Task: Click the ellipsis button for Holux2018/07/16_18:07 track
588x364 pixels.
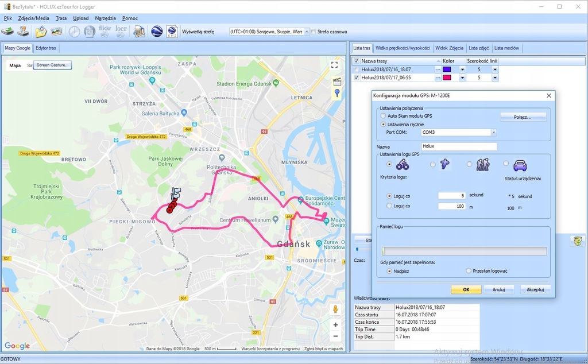Action: tap(438, 69)
